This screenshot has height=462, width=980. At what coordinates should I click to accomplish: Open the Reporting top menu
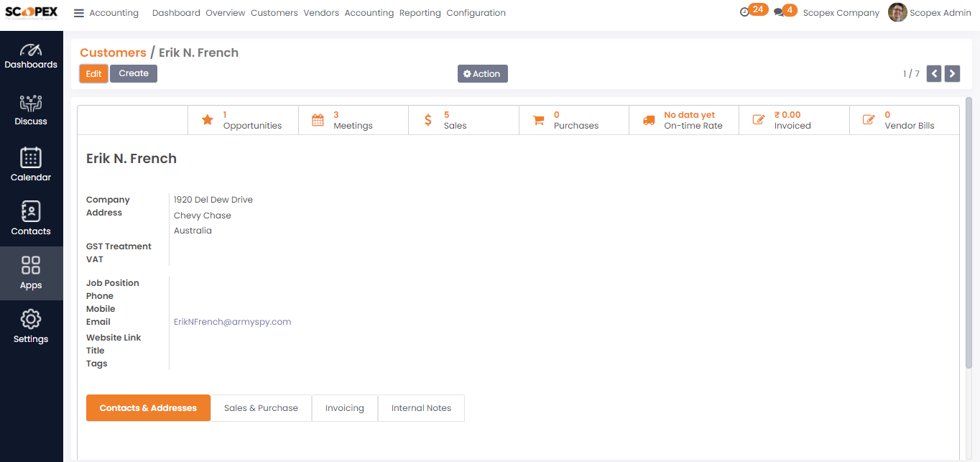[420, 13]
